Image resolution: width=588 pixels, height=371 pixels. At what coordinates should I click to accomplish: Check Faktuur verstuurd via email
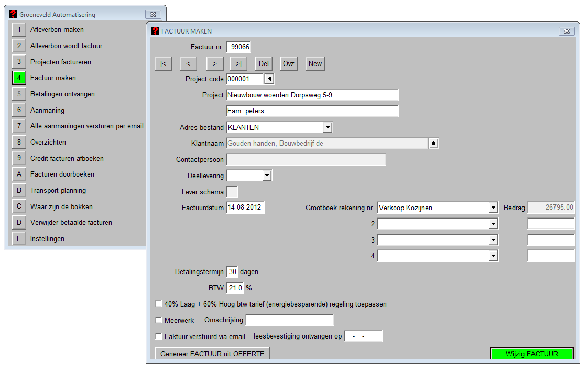click(x=159, y=336)
